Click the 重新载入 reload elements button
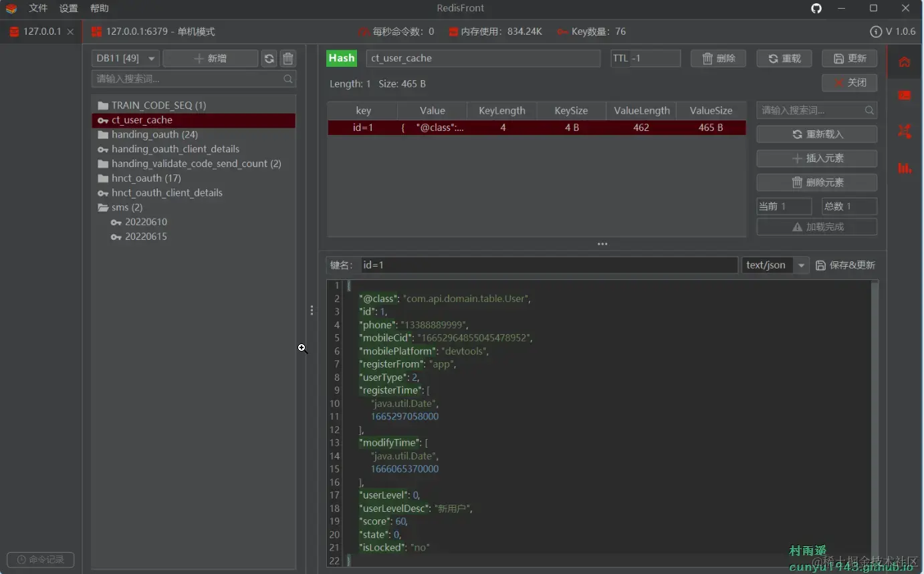This screenshot has height=574, width=924. (817, 134)
